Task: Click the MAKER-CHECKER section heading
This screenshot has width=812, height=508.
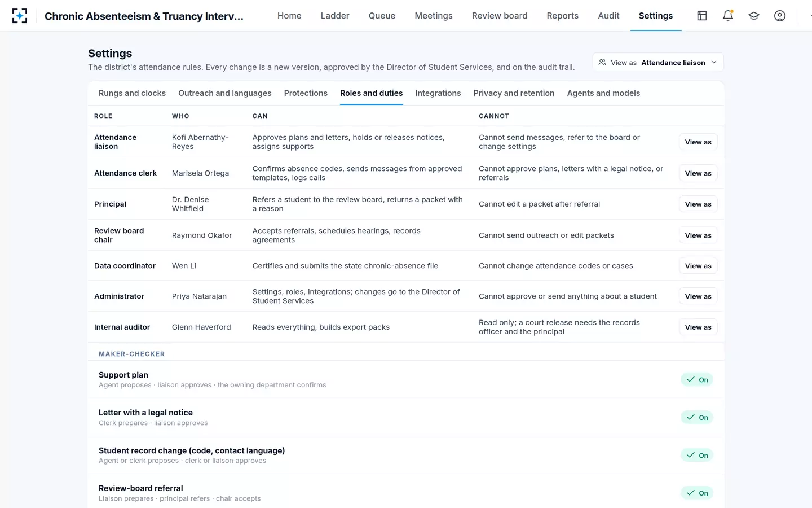Action: (x=132, y=354)
